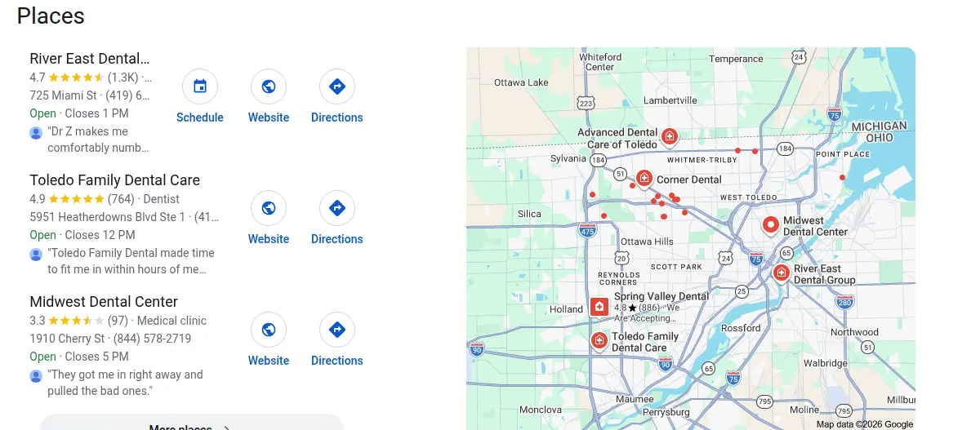Viewport: 980px width, 430px height.
Task: Click the Schedule label under River East Dental
Action: coord(200,117)
